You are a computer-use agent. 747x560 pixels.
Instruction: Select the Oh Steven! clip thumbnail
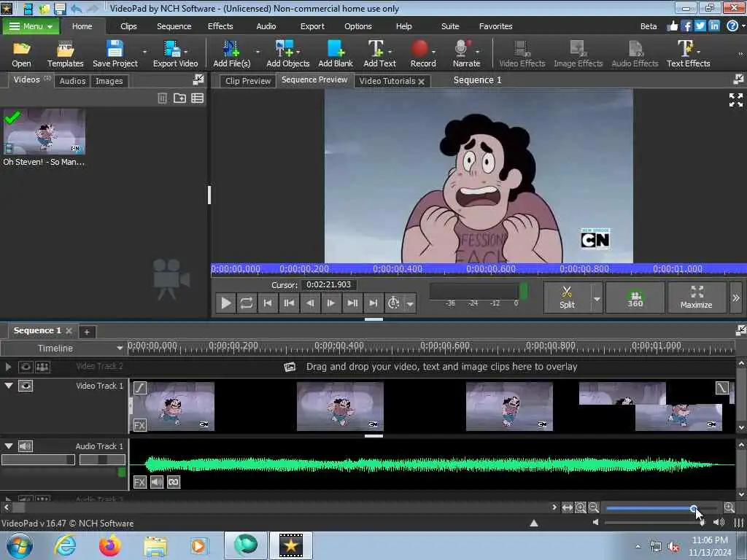[44, 131]
